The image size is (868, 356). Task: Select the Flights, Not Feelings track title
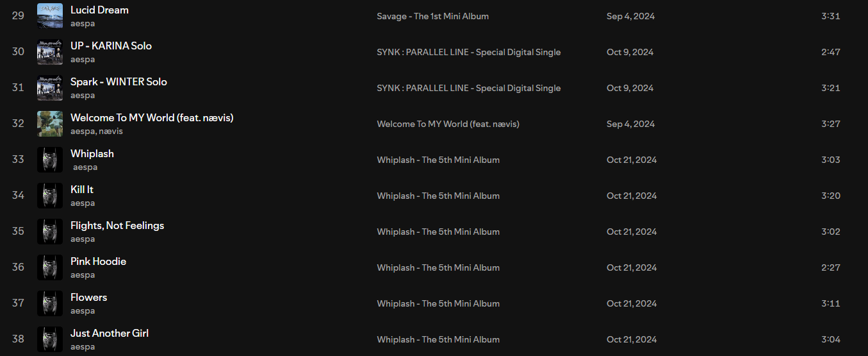pos(117,225)
